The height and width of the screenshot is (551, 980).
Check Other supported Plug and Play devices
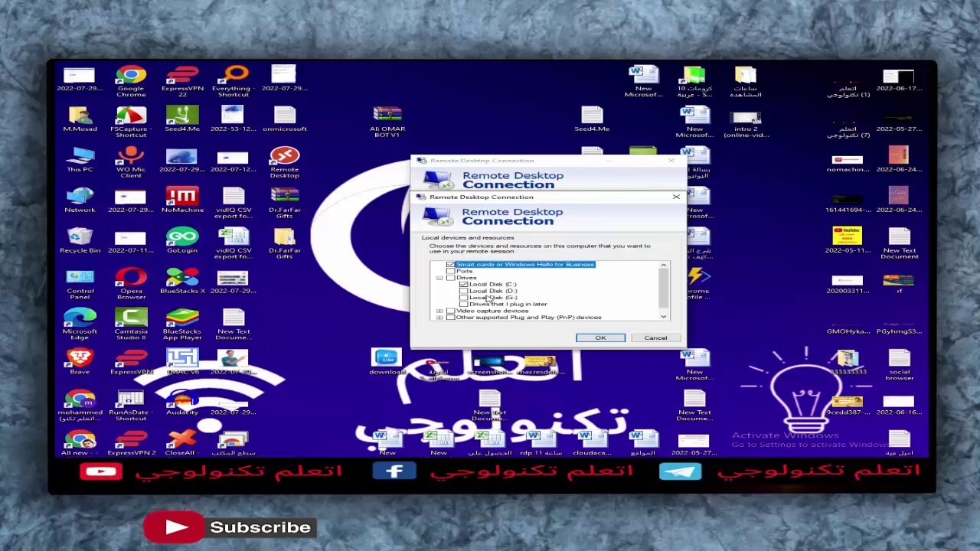point(450,317)
